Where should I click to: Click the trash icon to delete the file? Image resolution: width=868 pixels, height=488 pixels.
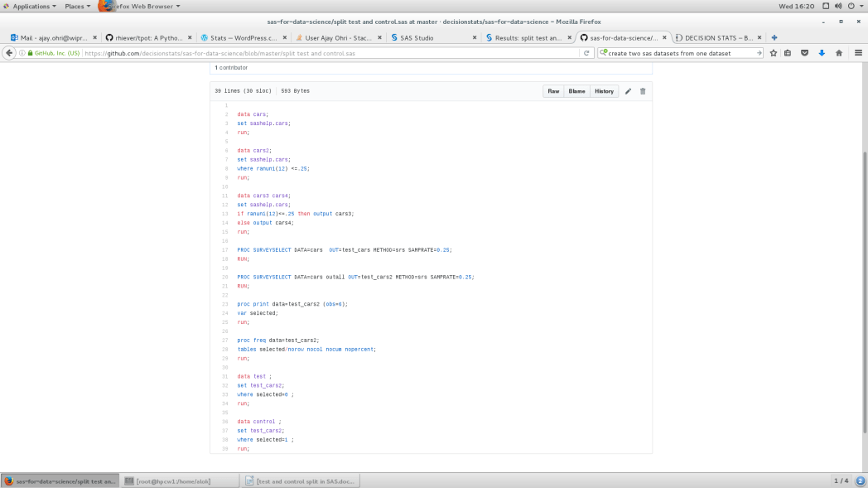coord(643,91)
